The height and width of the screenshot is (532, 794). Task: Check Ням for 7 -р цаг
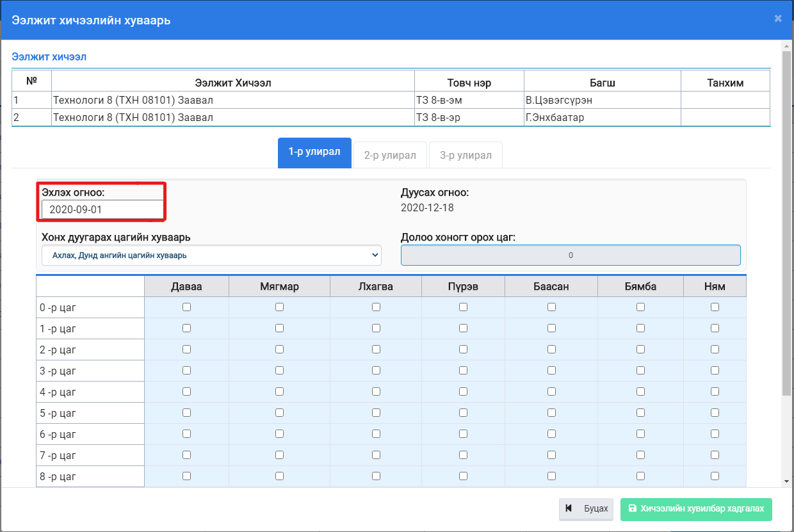tap(715, 455)
